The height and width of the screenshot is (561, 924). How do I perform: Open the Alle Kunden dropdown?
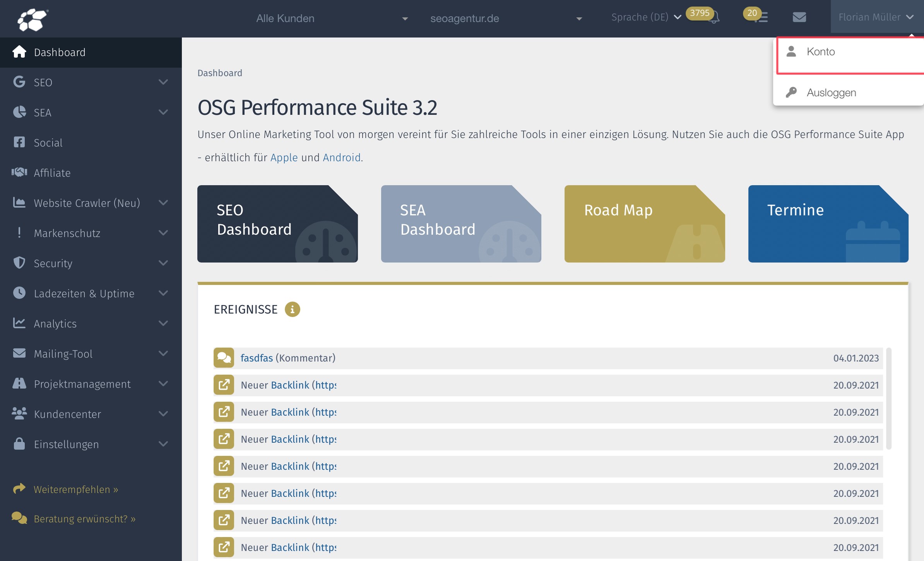[x=332, y=19]
